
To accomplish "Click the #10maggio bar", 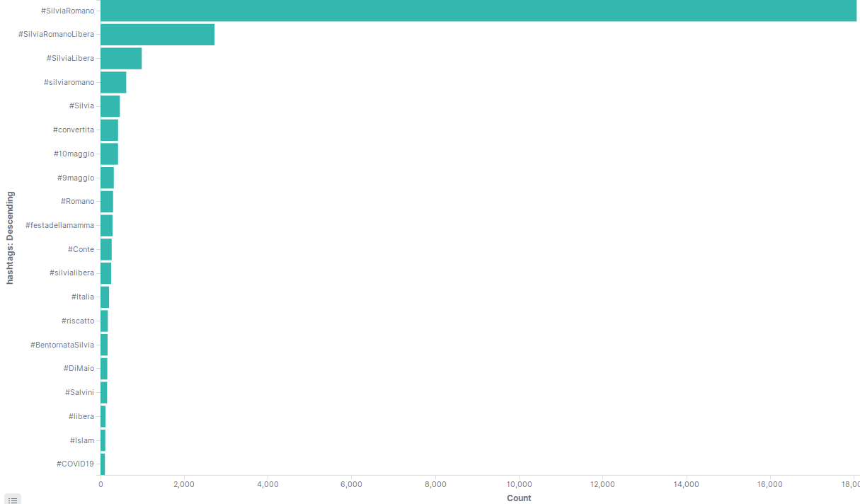I will [109, 154].
